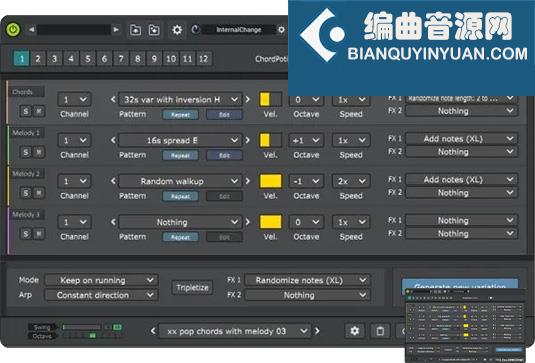Previous pattern arrow on Melody 3 row
The image size is (535, 363).
pyautogui.click(x=113, y=222)
